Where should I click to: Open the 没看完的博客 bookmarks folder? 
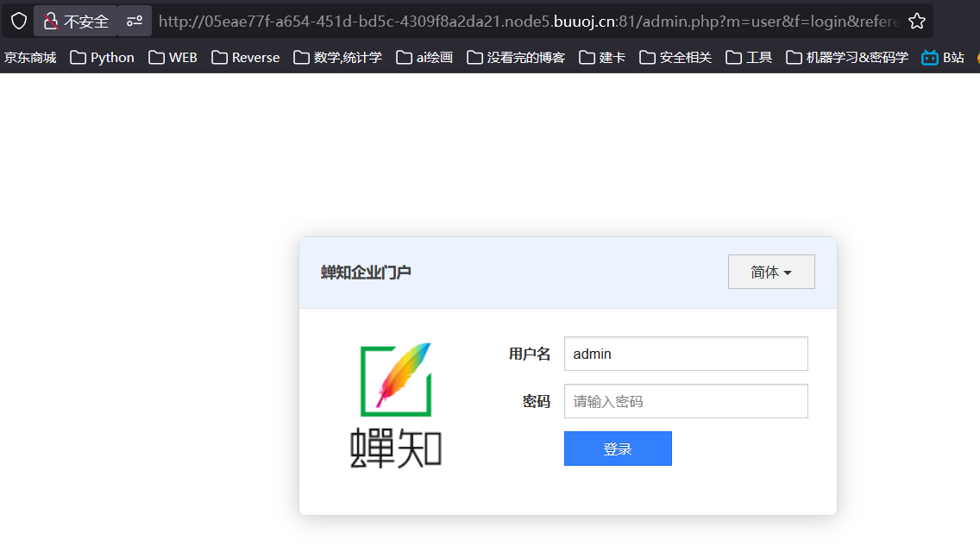click(x=516, y=58)
